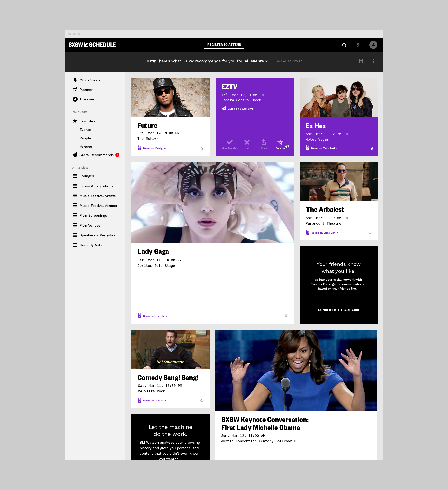Click hand icon beside Based on Little Sister
Viewport: 448px width, 490px height.
308,232
